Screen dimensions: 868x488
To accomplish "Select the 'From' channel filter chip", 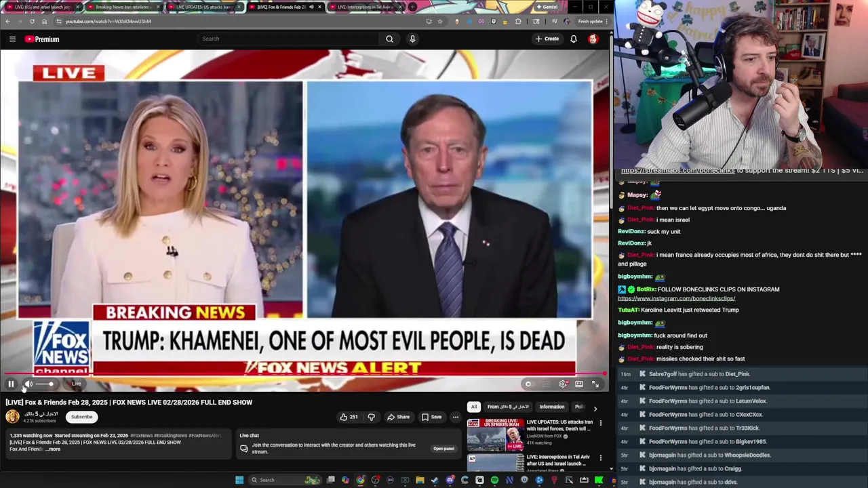I will pos(508,407).
